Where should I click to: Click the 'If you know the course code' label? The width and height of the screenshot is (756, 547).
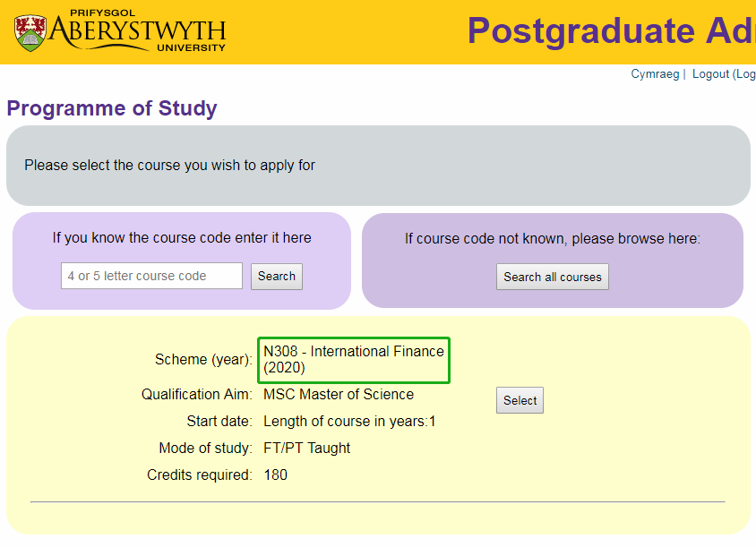182,238
